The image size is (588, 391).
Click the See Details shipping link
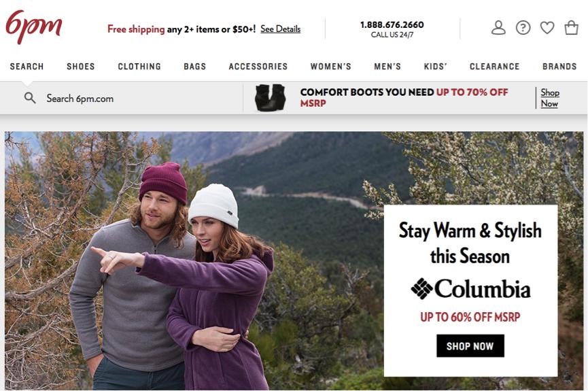click(281, 29)
